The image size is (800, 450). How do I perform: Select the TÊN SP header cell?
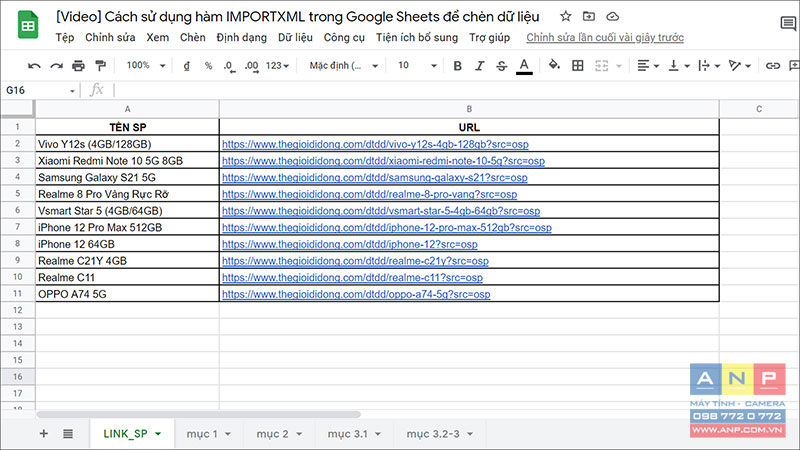pyautogui.click(x=128, y=127)
